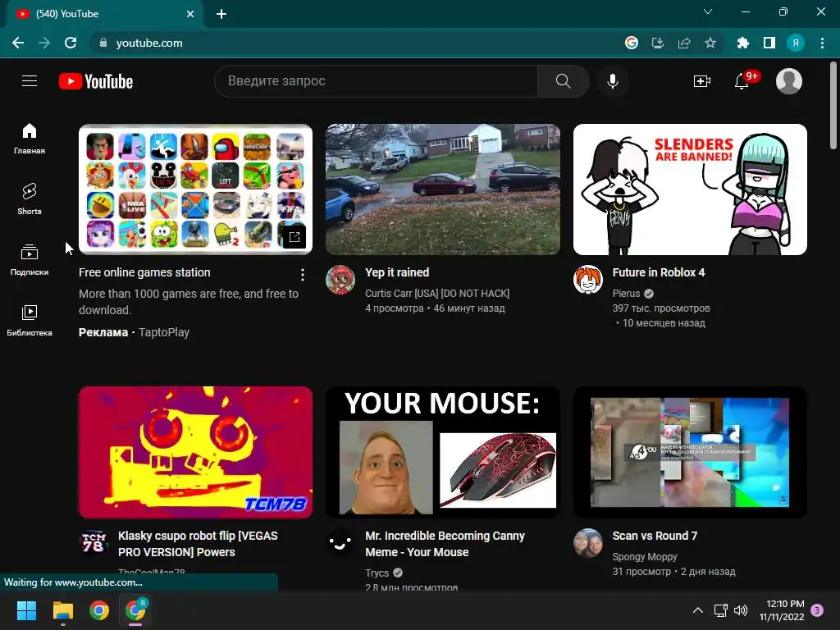
Task: Click the Pierus channel name
Action: (x=626, y=293)
